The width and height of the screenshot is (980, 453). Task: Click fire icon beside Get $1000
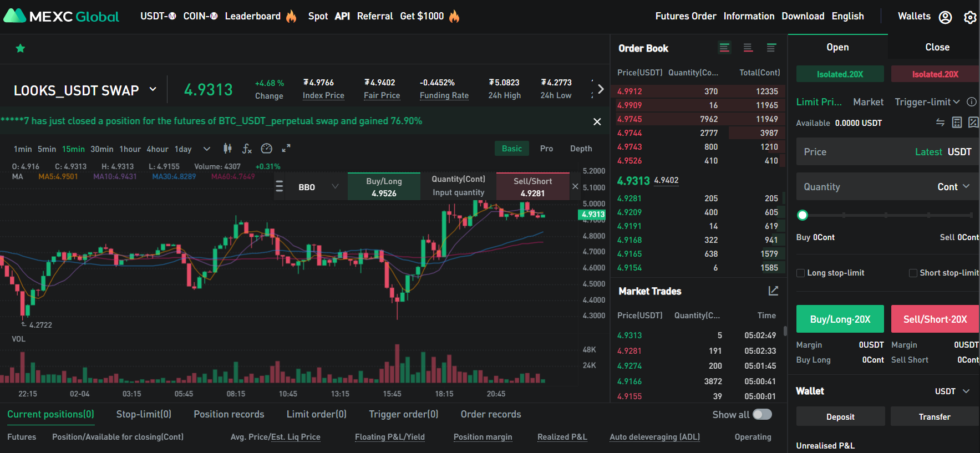pos(454,16)
